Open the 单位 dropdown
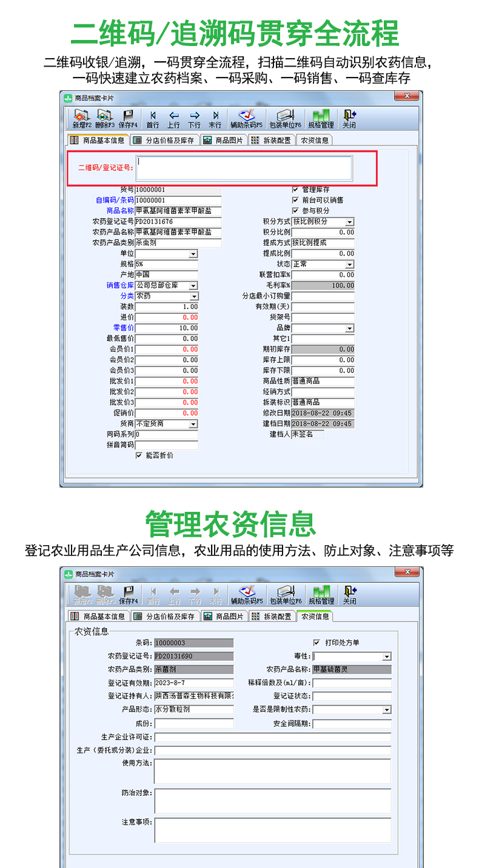 click(193, 254)
